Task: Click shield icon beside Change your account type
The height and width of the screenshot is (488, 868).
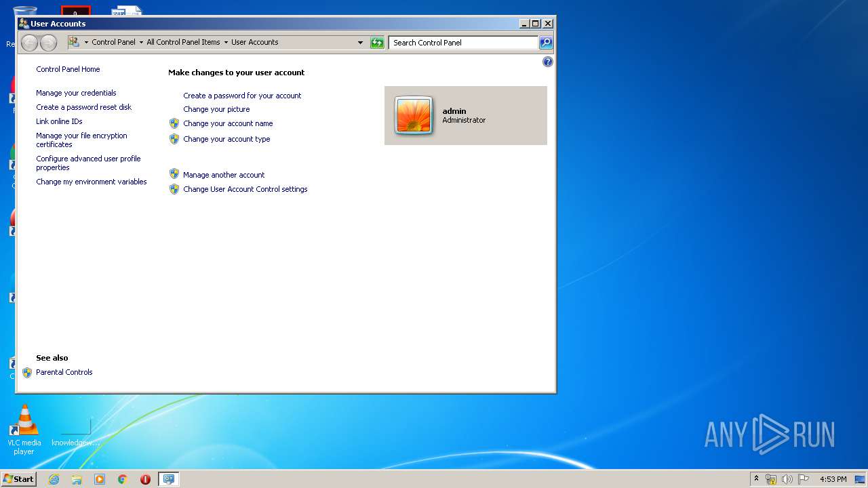Action: 174,139
